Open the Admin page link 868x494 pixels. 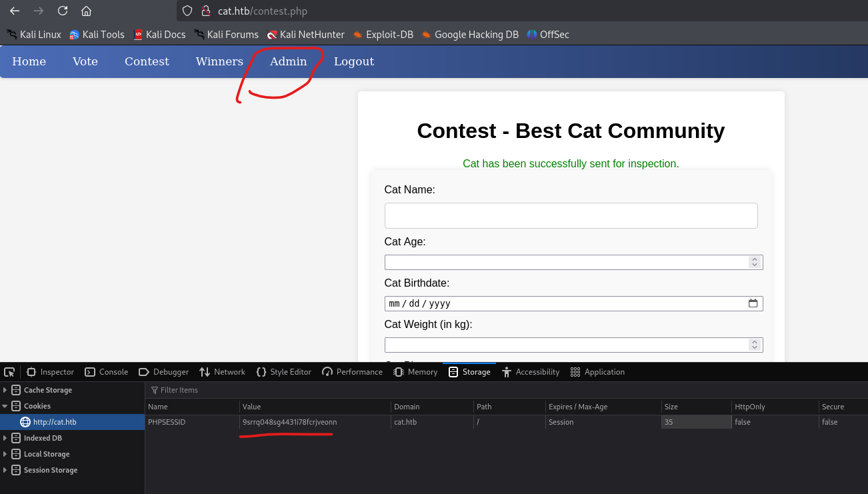point(288,61)
